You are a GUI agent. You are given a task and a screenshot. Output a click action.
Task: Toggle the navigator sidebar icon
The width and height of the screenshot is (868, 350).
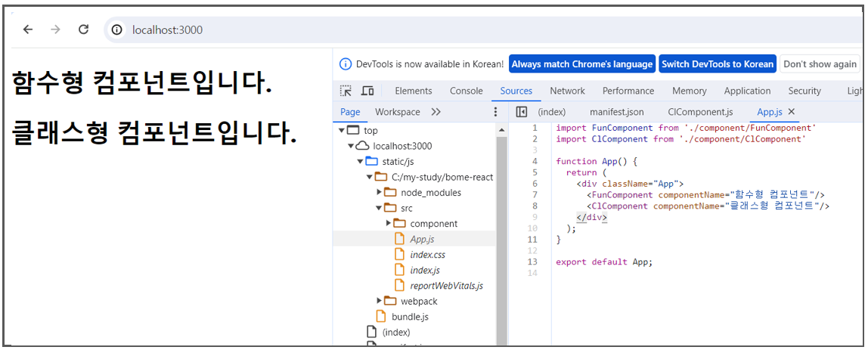click(x=521, y=112)
